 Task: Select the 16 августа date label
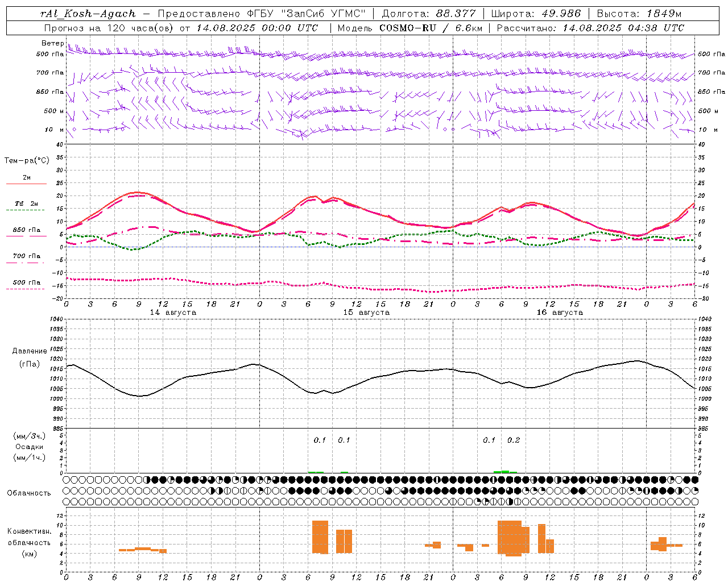[560, 313]
